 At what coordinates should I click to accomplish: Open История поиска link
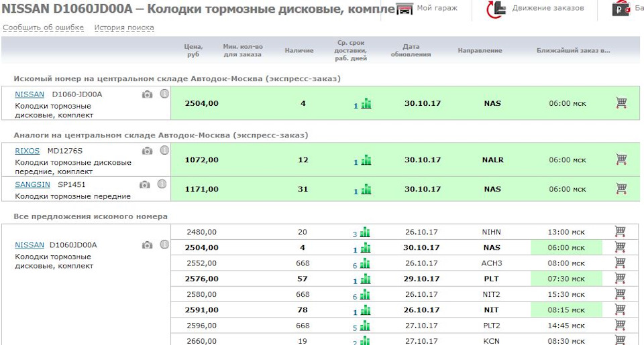point(124,27)
